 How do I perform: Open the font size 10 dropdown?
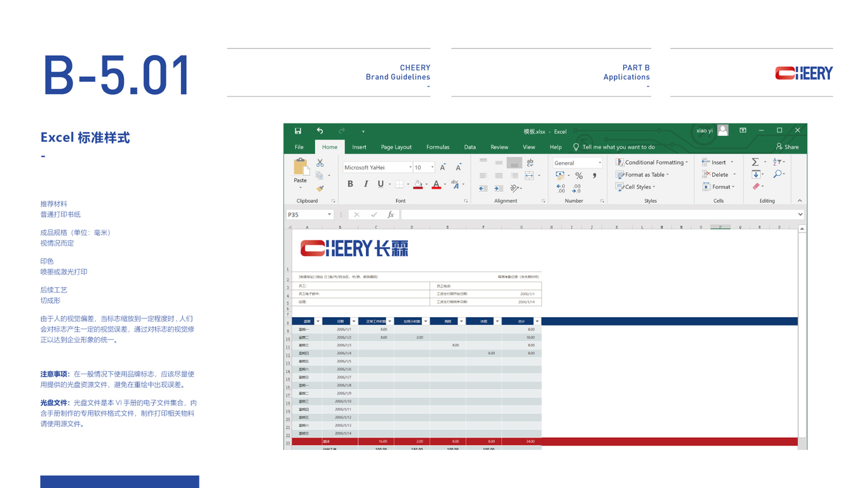(432, 168)
